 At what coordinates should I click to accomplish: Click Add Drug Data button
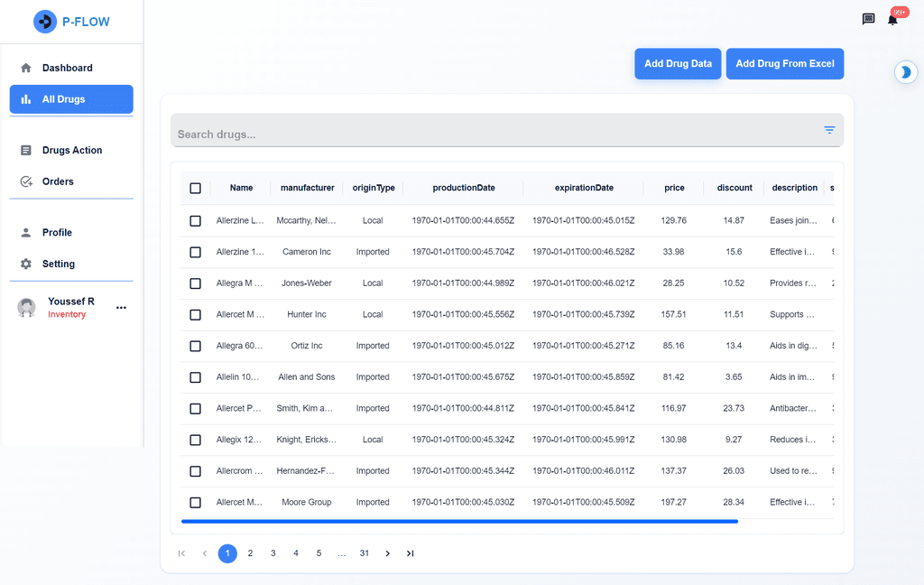tap(678, 64)
